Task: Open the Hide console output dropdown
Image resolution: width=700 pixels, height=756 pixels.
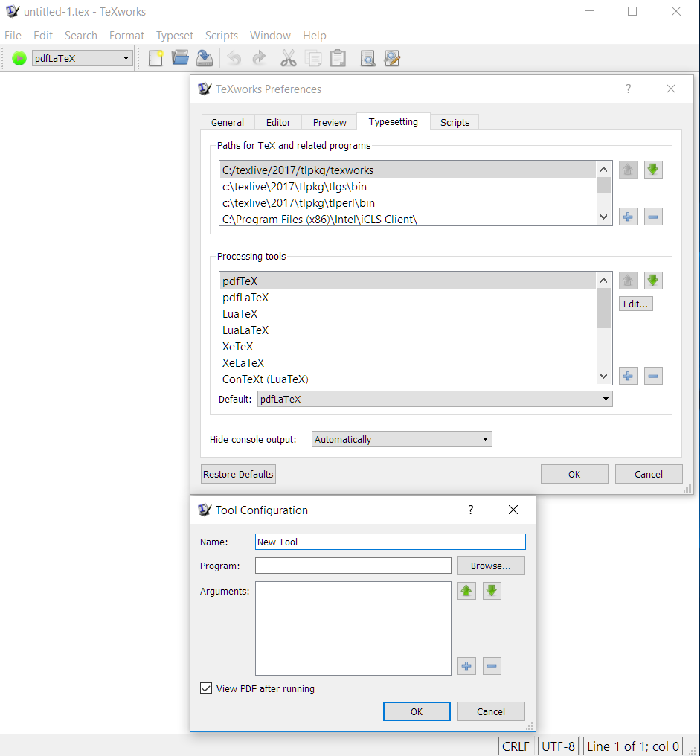Action: click(402, 439)
